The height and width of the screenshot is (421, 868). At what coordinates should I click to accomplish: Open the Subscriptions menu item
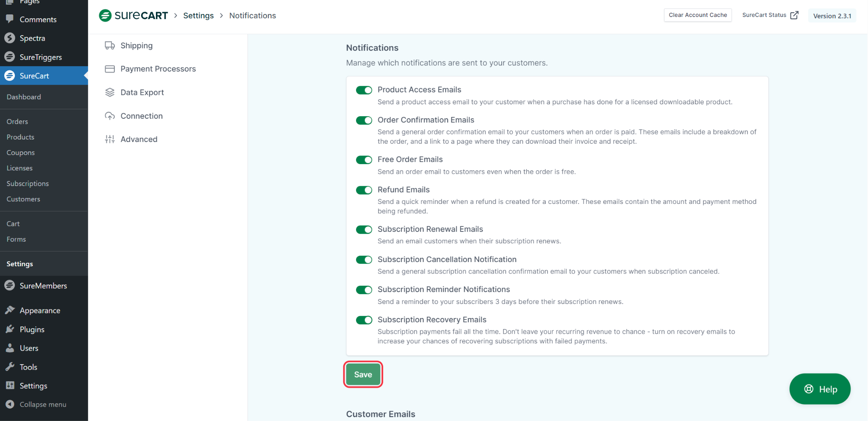(28, 183)
